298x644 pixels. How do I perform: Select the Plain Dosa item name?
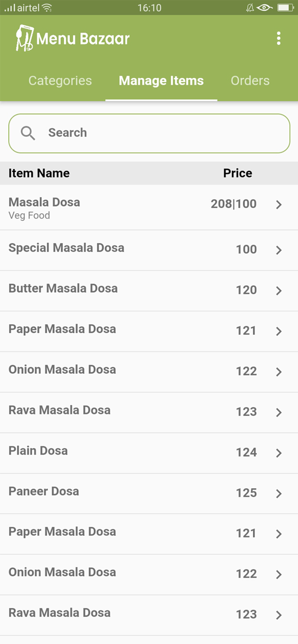38,451
